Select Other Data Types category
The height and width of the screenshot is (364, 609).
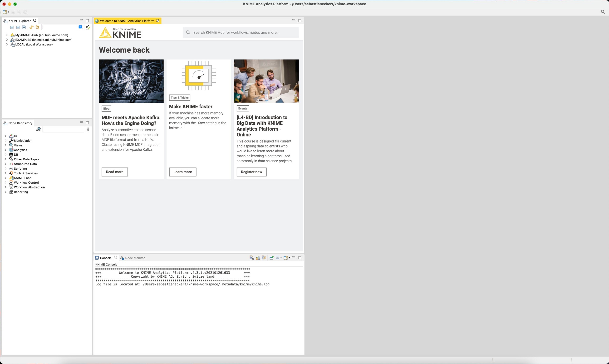26,159
